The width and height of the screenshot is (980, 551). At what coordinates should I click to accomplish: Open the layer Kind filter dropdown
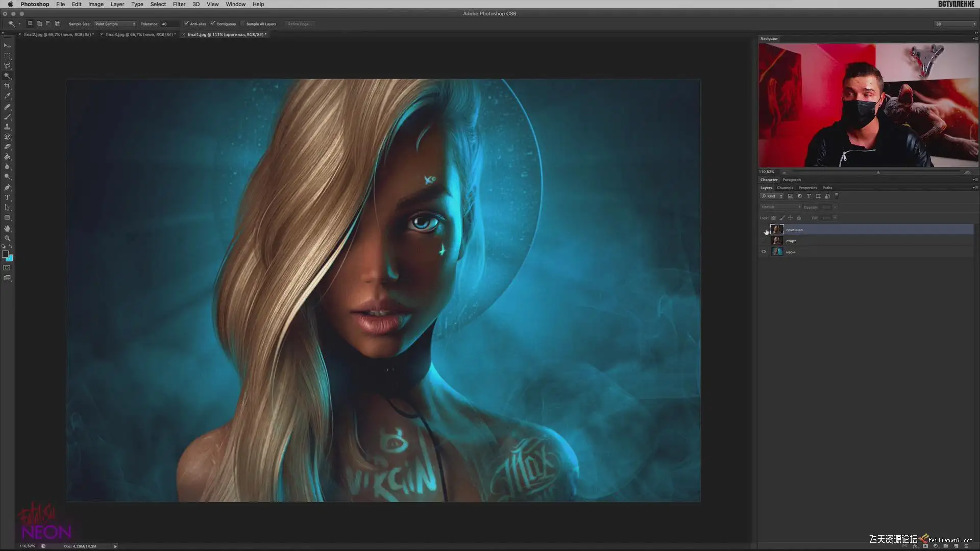[772, 196]
